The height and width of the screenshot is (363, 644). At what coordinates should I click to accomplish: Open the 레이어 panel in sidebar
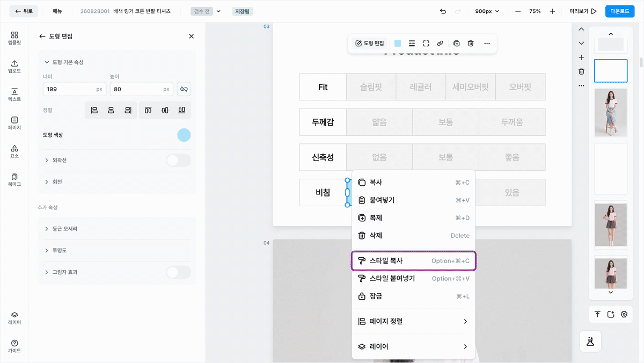point(14,318)
